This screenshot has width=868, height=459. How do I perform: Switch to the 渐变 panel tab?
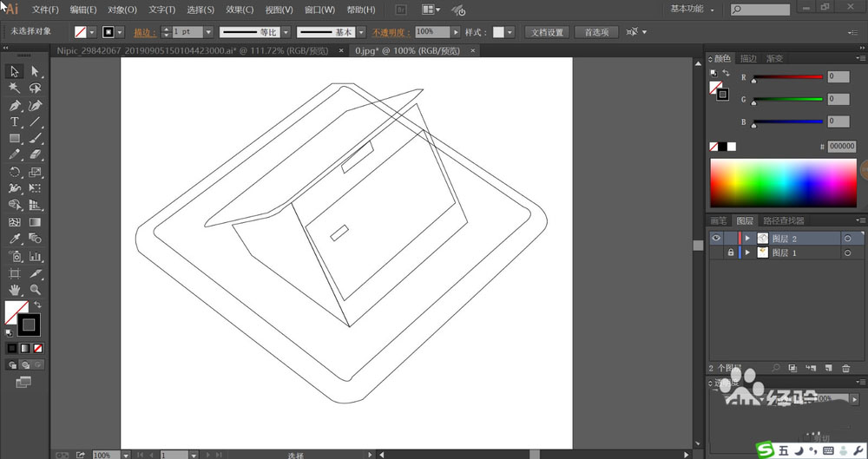pyautogui.click(x=774, y=58)
